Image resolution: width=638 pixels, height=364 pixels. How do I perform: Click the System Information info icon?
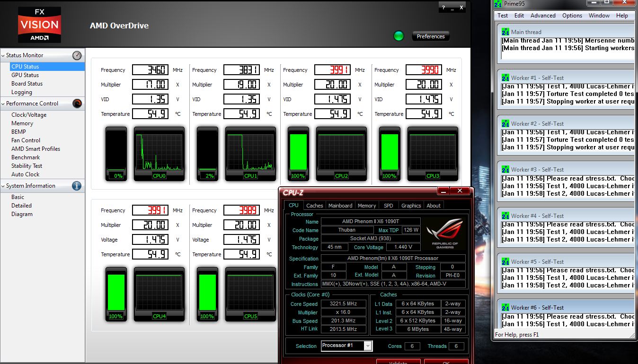pyautogui.click(x=77, y=186)
